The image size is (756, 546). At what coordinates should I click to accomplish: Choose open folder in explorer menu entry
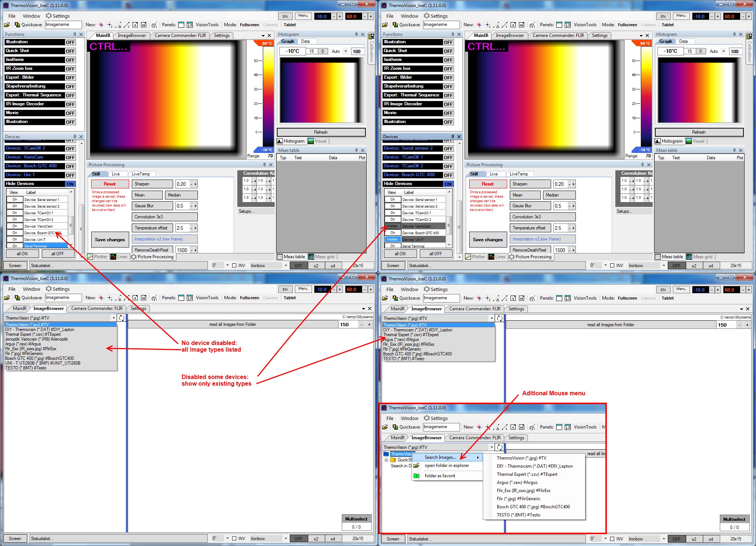pos(447,465)
